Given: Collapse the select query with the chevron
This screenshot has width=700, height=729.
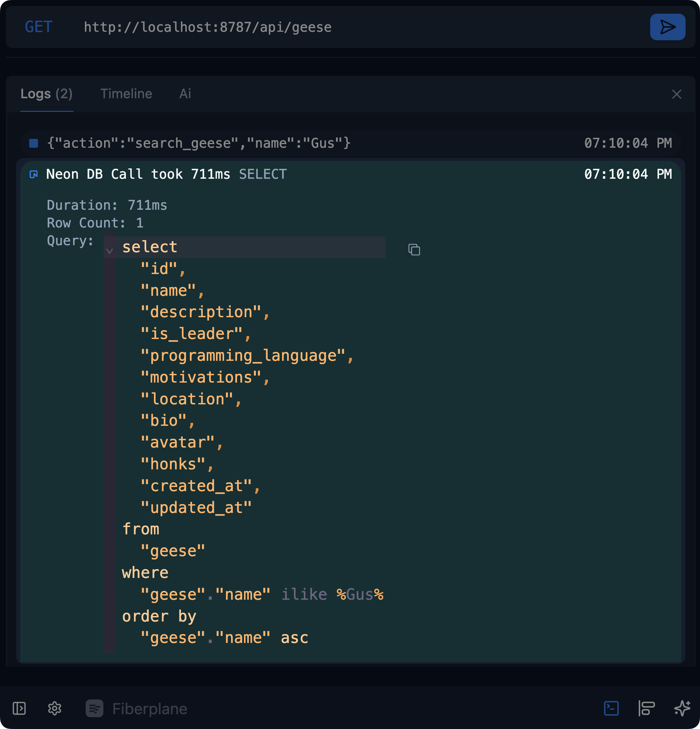Looking at the screenshot, I should pos(110,252).
